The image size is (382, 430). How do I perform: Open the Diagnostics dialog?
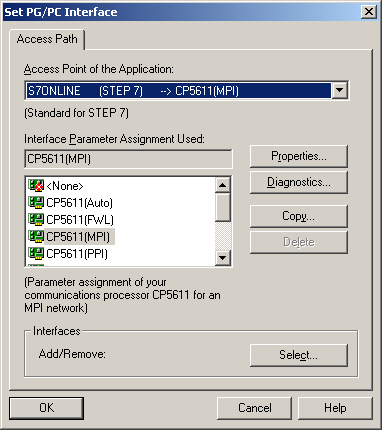point(299,182)
